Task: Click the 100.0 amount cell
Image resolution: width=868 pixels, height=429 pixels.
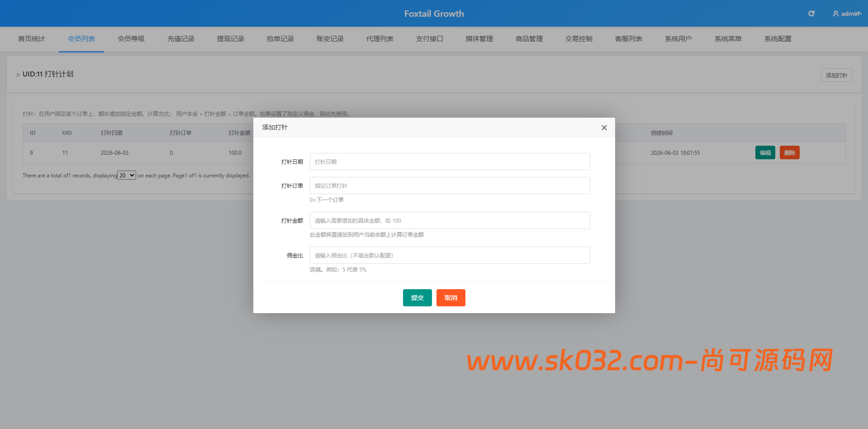Action: click(235, 153)
